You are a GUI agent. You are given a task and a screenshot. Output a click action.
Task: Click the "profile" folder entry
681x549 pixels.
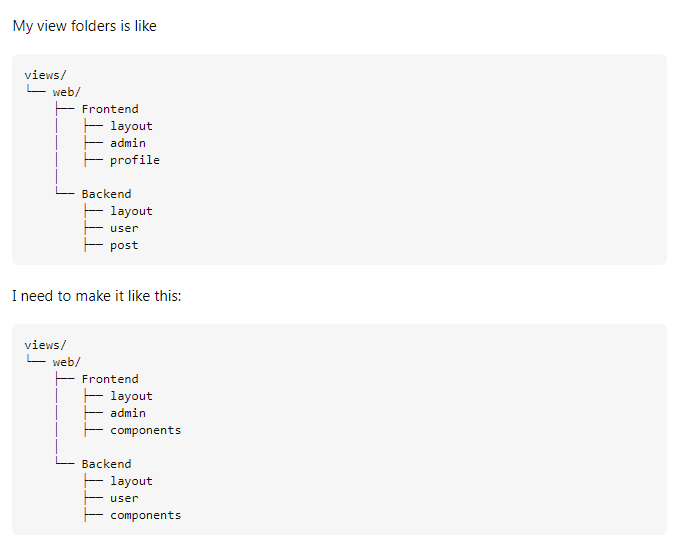135,160
